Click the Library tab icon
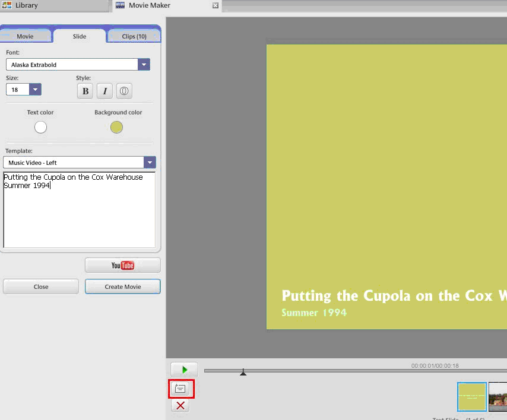This screenshot has width=507, height=420. point(7,5)
